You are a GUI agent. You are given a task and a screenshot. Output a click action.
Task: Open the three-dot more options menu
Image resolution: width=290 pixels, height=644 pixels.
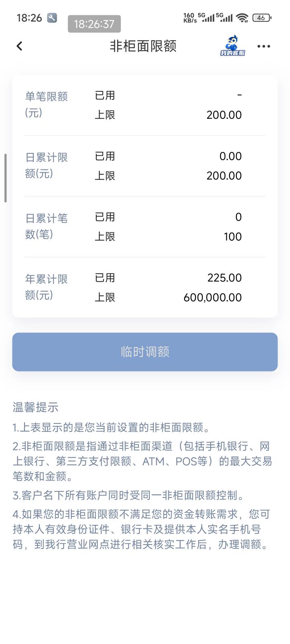pyautogui.click(x=263, y=46)
